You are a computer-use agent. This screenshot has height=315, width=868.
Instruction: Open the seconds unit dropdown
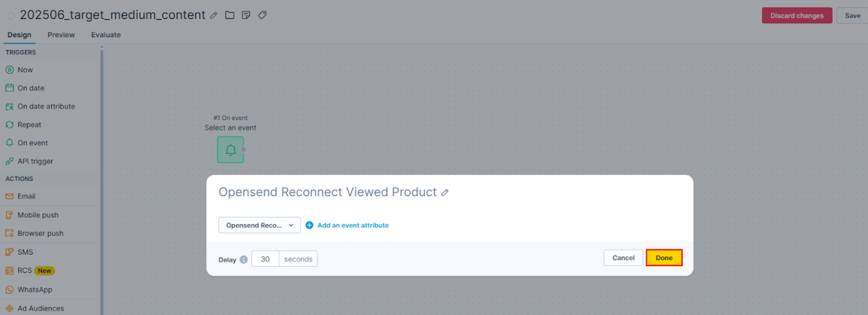[298, 259]
